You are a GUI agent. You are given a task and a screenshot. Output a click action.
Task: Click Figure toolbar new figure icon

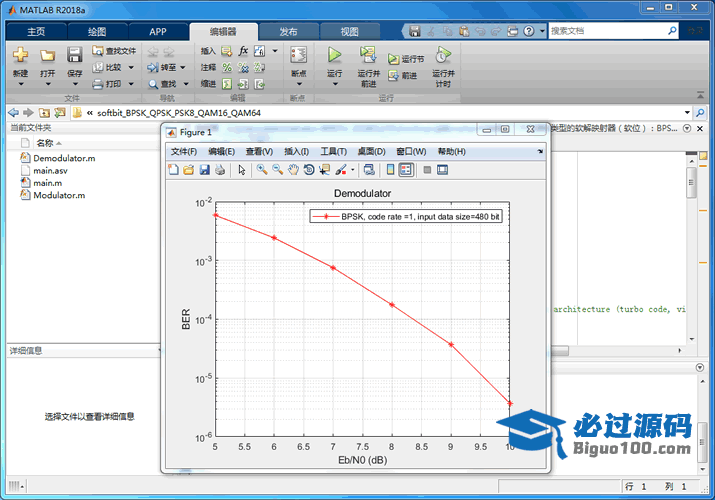[173, 170]
